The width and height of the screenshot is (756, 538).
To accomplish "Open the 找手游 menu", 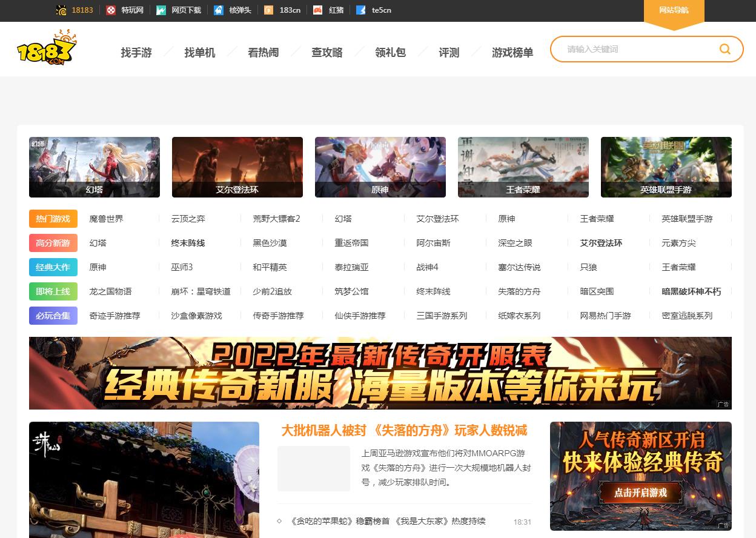I will [x=136, y=53].
